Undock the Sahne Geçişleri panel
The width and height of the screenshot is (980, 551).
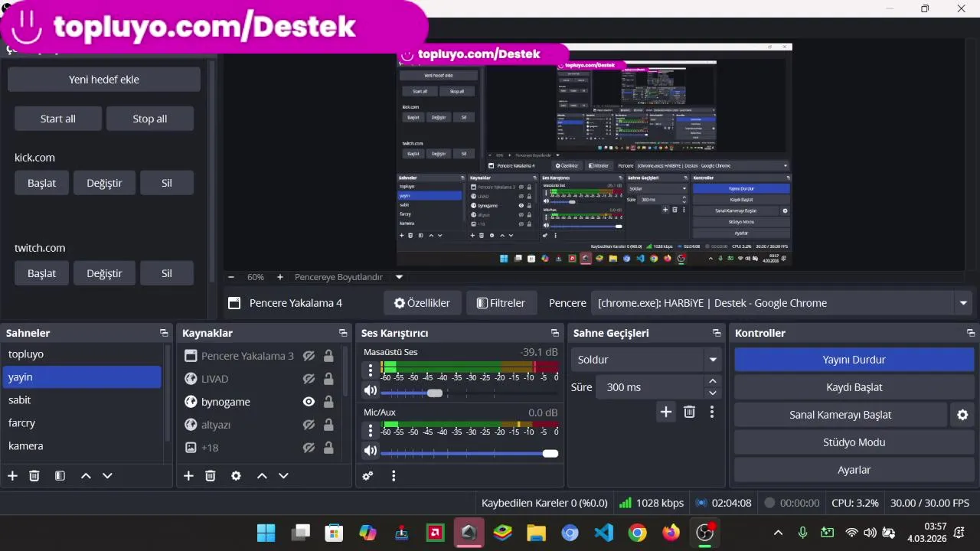click(x=717, y=333)
